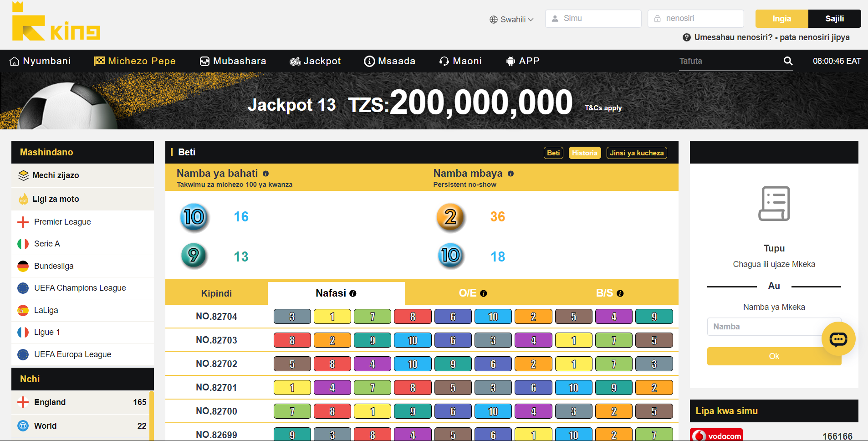The height and width of the screenshot is (441, 868).
Task: Click the B/S info icon
Action: click(x=620, y=293)
